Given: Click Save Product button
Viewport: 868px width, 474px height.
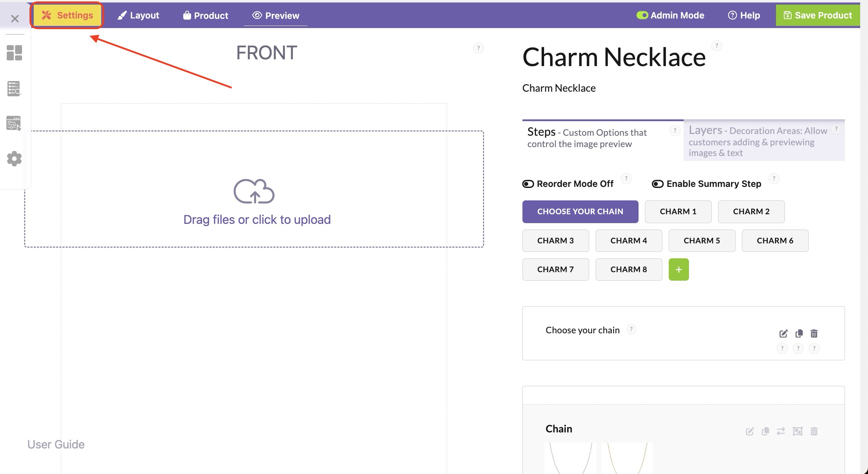Looking at the screenshot, I should [x=818, y=15].
